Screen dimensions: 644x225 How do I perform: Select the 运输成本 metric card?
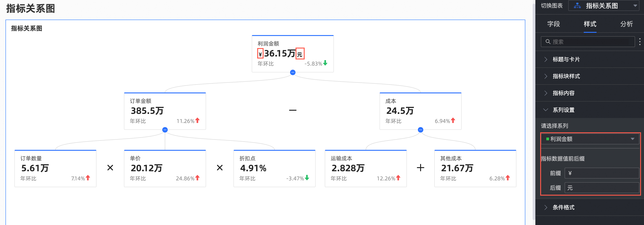point(366,168)
